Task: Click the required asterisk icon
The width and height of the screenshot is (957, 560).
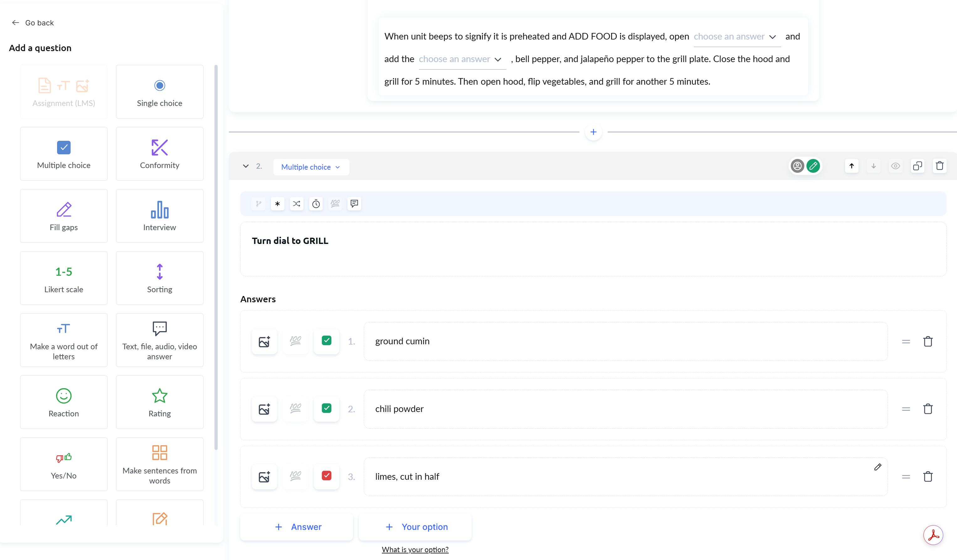Action: 278,204
